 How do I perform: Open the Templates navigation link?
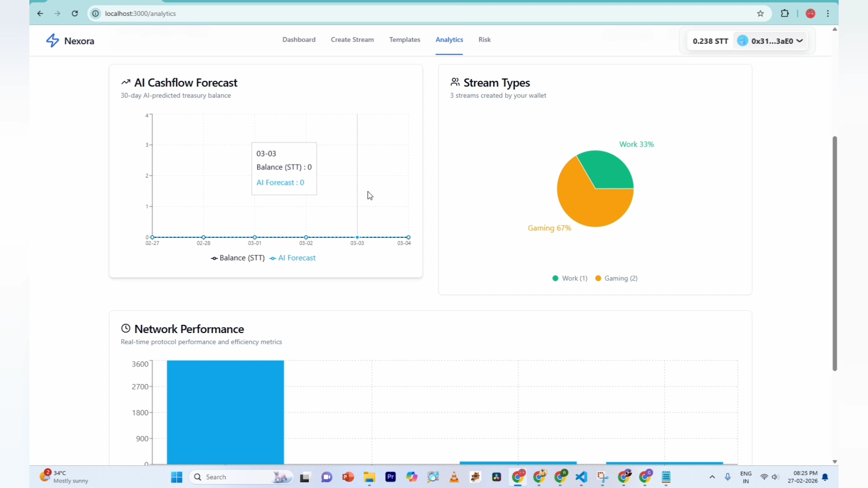pyautogui.click(x=405, y=40)
